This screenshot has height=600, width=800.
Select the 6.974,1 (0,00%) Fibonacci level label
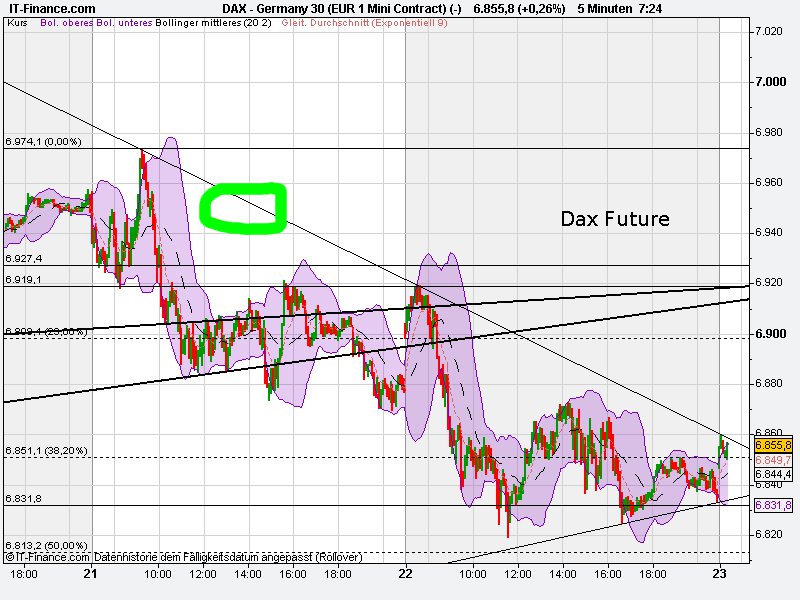point(45,142)
